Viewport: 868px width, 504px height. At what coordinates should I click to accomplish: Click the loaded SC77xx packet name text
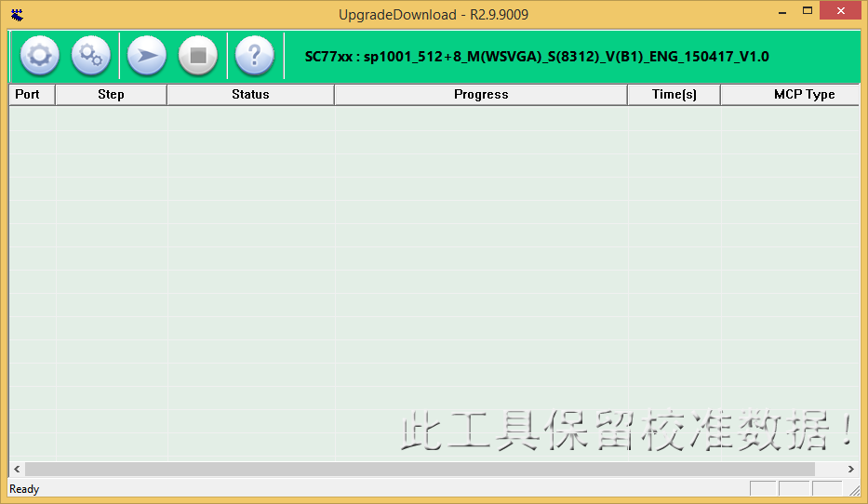point(537,57)
